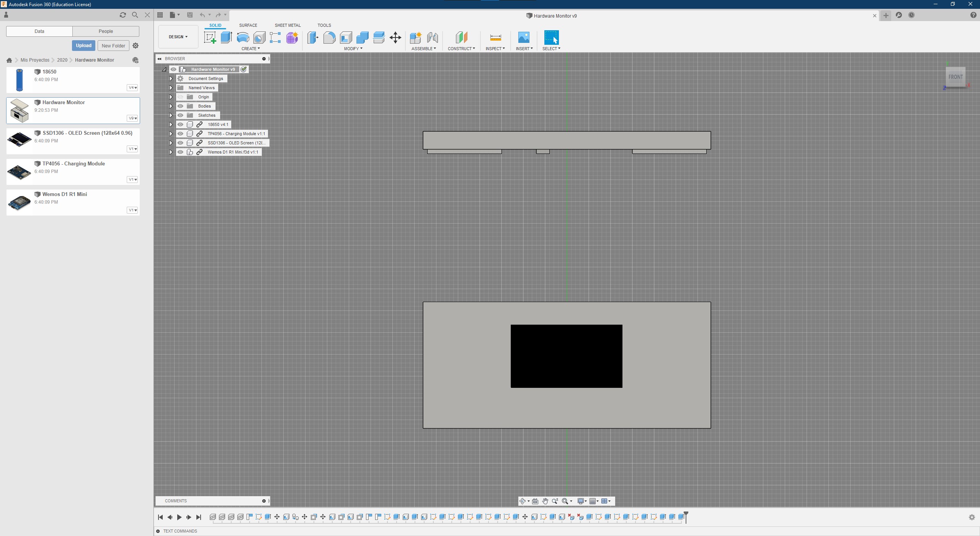
Task: Select the Revolve tool
Action: point(243,38)
